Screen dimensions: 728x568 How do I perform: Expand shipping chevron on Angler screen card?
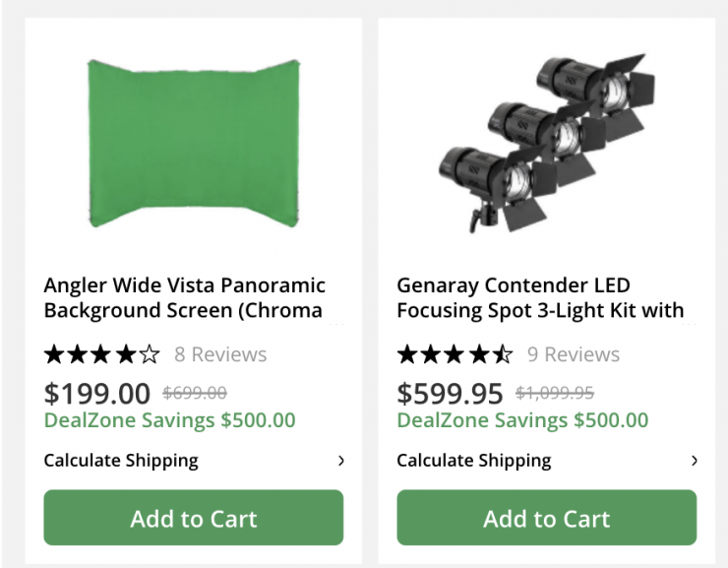pos(341,461)
